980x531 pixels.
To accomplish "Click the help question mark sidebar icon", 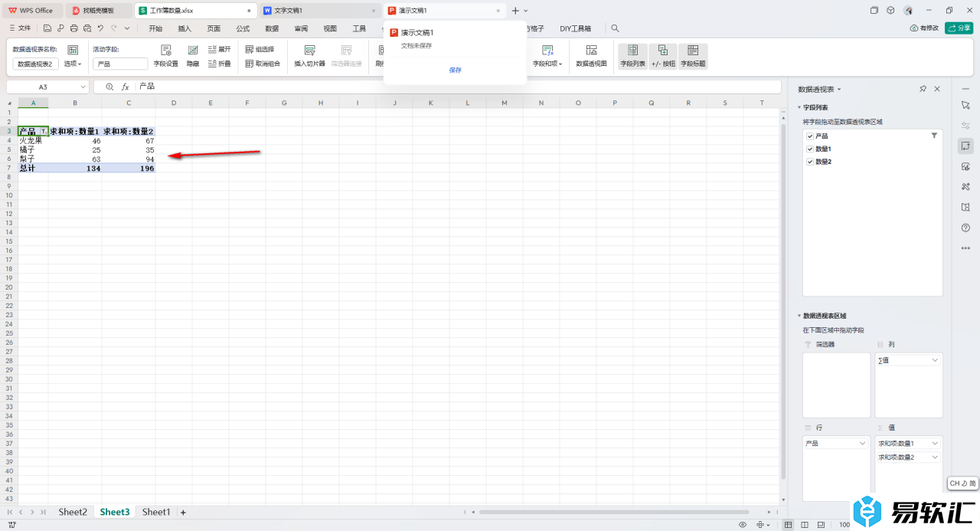I will point(965,228).
